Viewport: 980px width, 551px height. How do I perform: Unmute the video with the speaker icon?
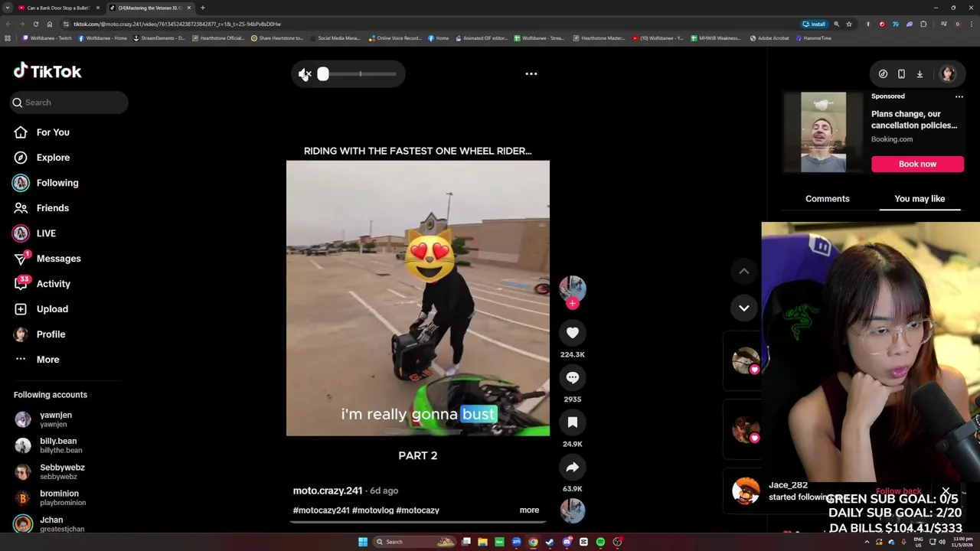[305, 73]
